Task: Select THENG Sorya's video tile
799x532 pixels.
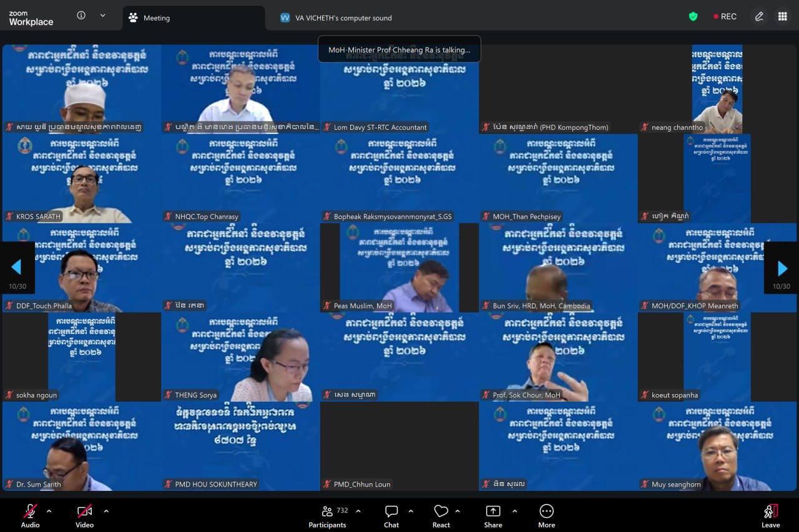Action: point(240,357)
